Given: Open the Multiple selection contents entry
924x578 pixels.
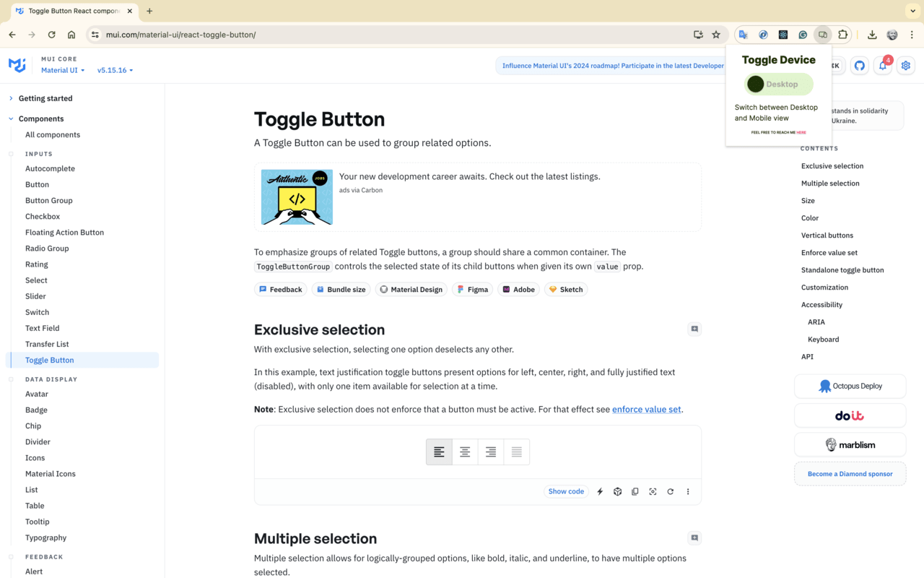Looking at the screenshot, I should click(x=830, y=183).
